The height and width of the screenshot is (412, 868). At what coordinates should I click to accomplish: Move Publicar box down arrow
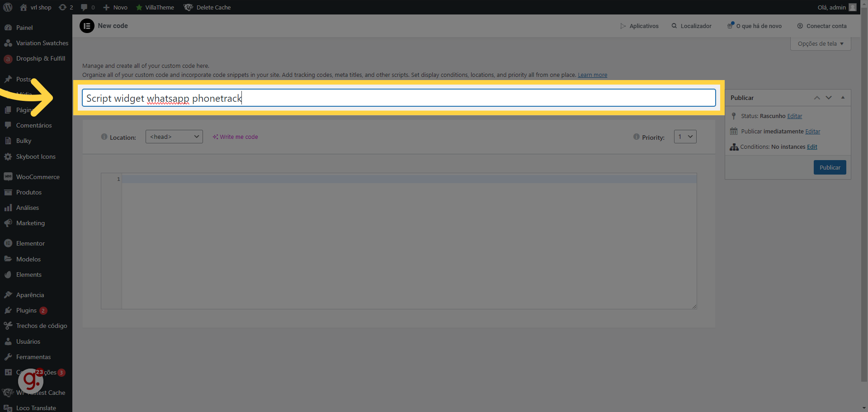pos(829,98)
